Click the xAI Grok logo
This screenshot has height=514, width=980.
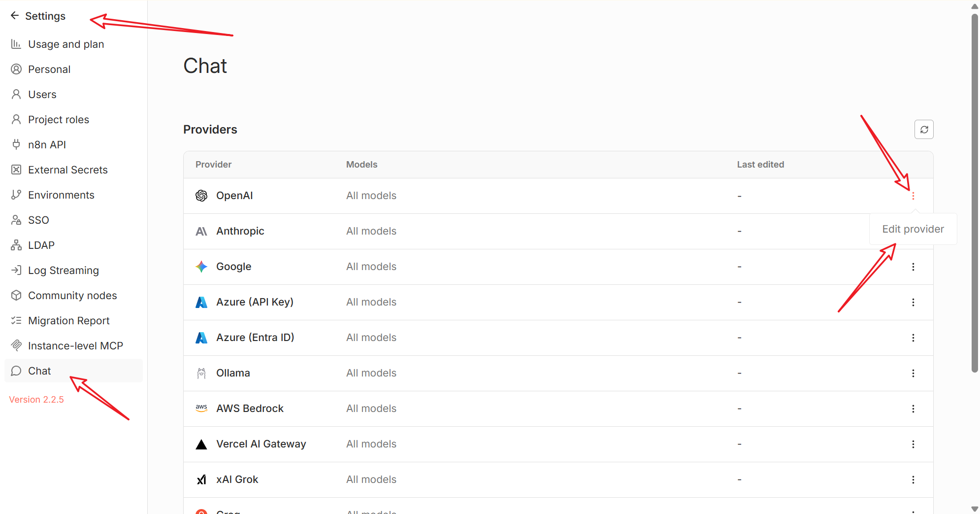tap(201, 480)
